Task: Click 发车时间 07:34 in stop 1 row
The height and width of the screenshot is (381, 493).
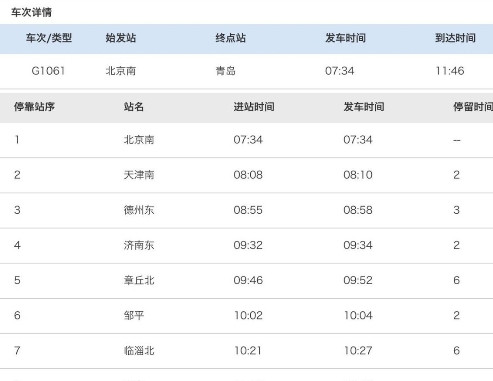Action: [358, 139]
